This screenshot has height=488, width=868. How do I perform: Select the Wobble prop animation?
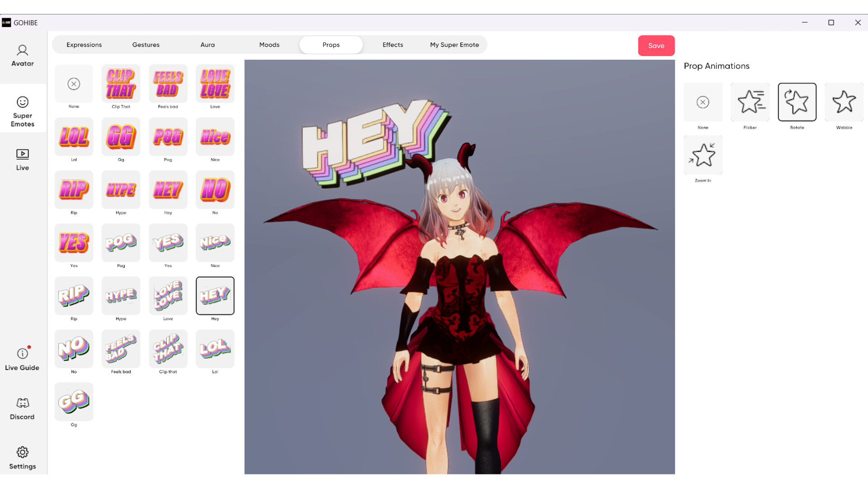[844, 102]
